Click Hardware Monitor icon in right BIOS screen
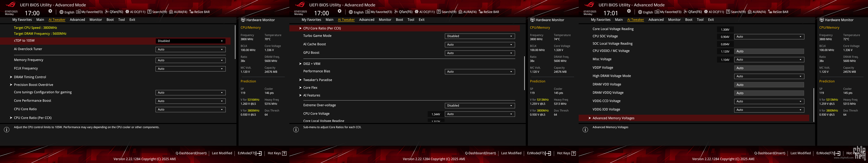This screenshot has width=868, height=163. pos(822,20)
